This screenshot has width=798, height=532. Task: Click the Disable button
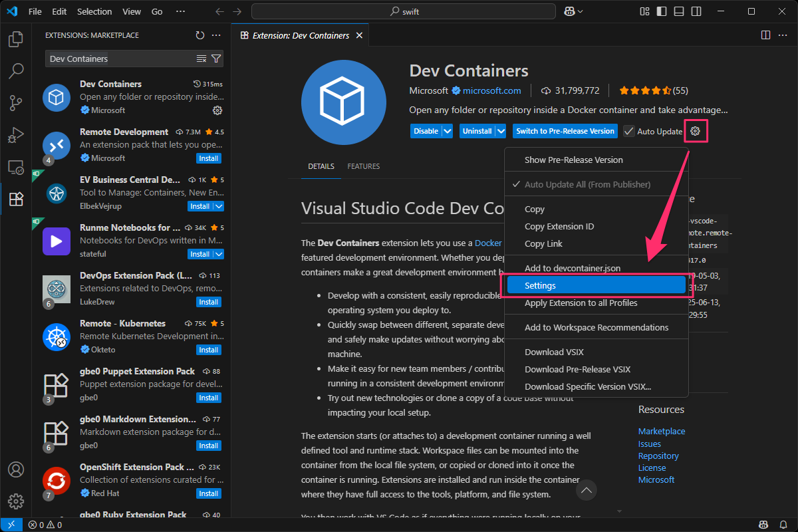426,131
